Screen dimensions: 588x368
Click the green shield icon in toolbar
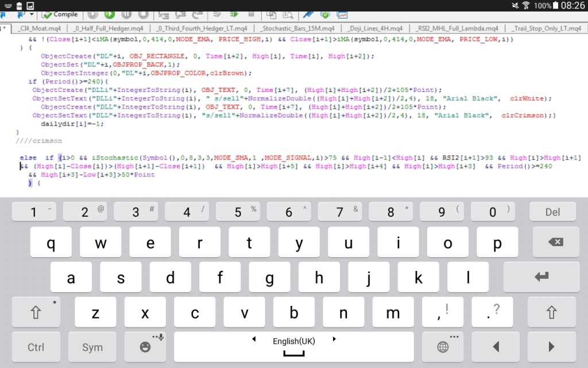[x=325, y=14]
